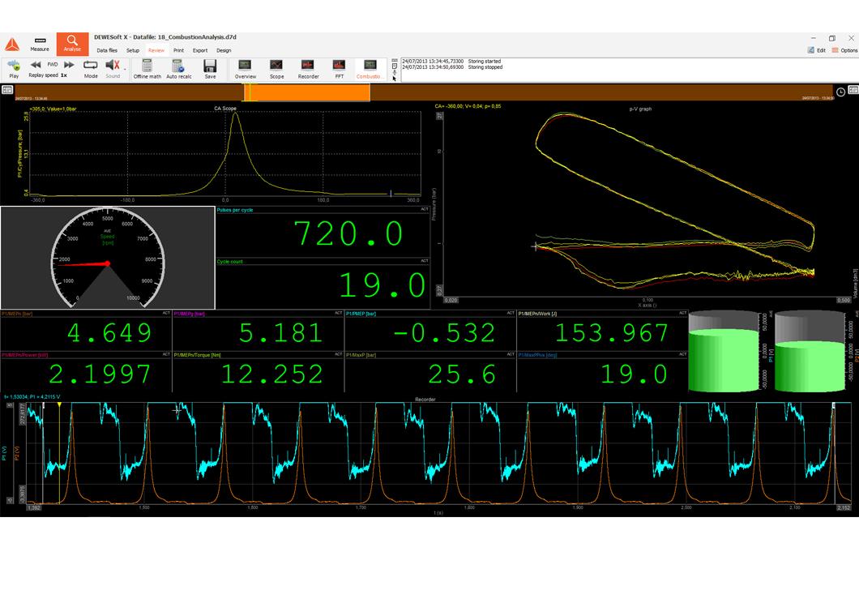Click the P1/IMEPn/Power value 2.1997
859x616 pixels.
pyautogui.click(x=100, y=374)
